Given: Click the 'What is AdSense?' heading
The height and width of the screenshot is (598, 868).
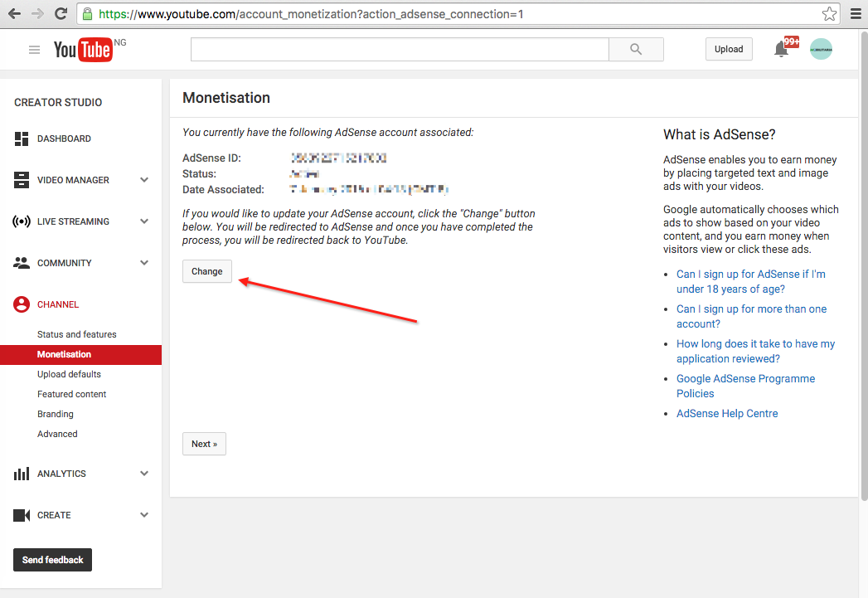Looking at the screenshot, I should click(x=719, y=134).
